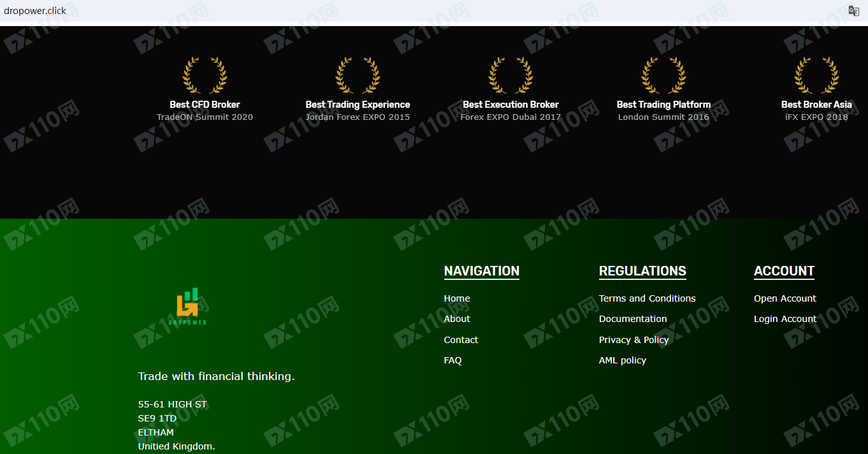Open the Privacy & Policy link

click(633, 340)
